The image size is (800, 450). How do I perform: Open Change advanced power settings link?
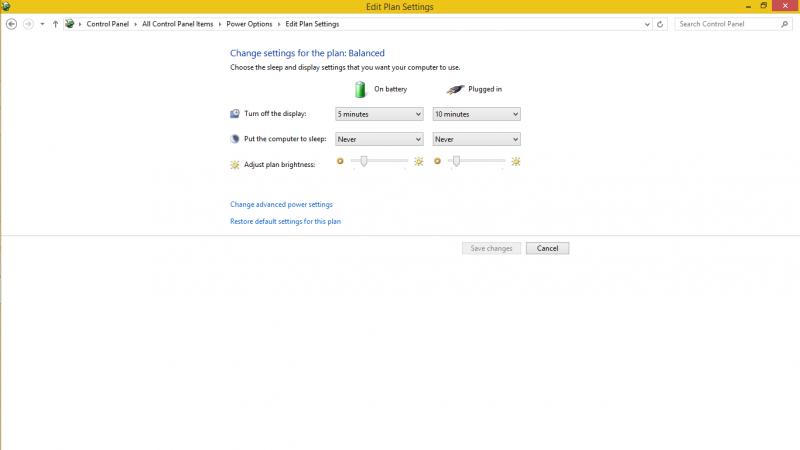coord(281,205)
